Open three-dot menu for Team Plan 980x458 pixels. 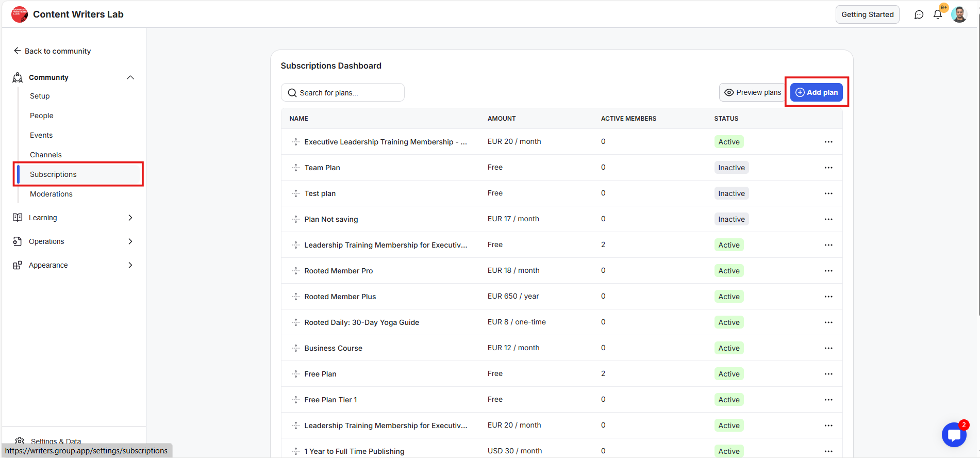(x=828, y=168)
